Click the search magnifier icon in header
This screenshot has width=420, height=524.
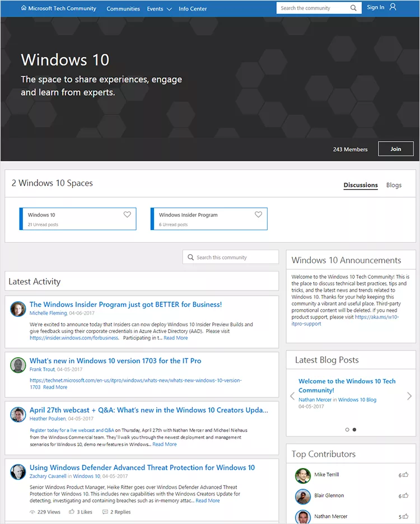click(353, 8)
